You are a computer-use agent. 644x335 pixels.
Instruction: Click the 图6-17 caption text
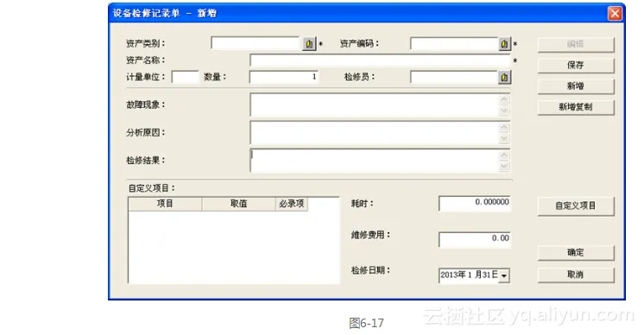coord(366,323)
